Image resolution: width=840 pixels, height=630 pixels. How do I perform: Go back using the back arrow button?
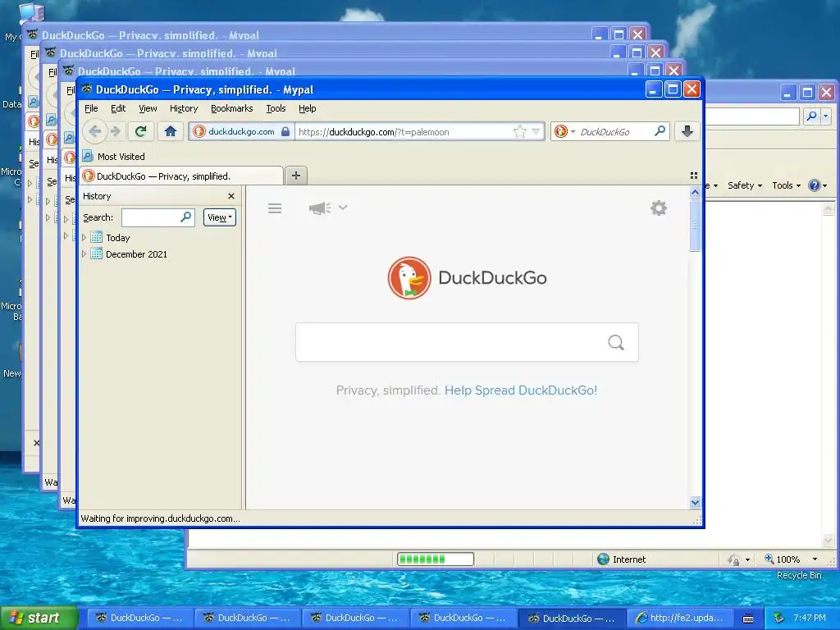[x=95, y=131]
